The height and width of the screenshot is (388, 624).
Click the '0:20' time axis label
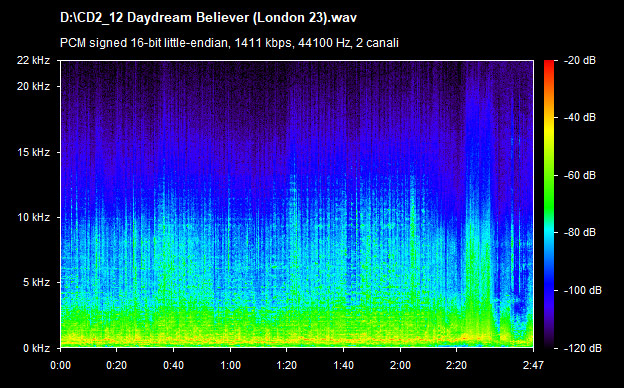click(117, 365)
